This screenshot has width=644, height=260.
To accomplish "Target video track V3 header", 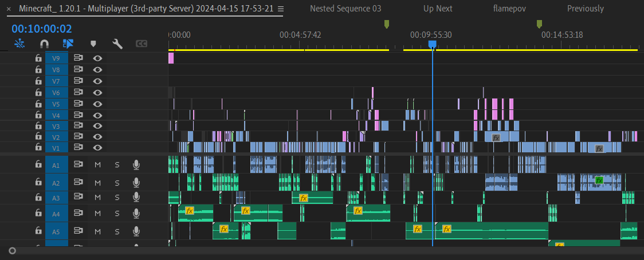I will point(56,125).
